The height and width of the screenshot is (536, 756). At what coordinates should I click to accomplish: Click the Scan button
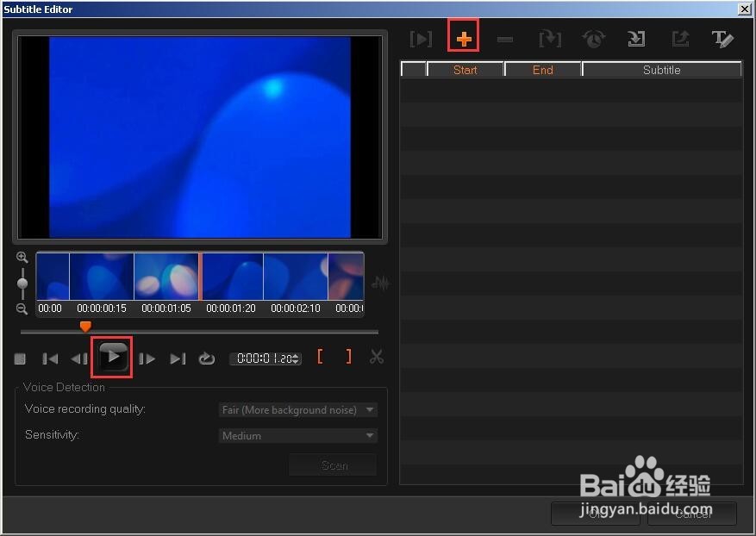point(333,465)
